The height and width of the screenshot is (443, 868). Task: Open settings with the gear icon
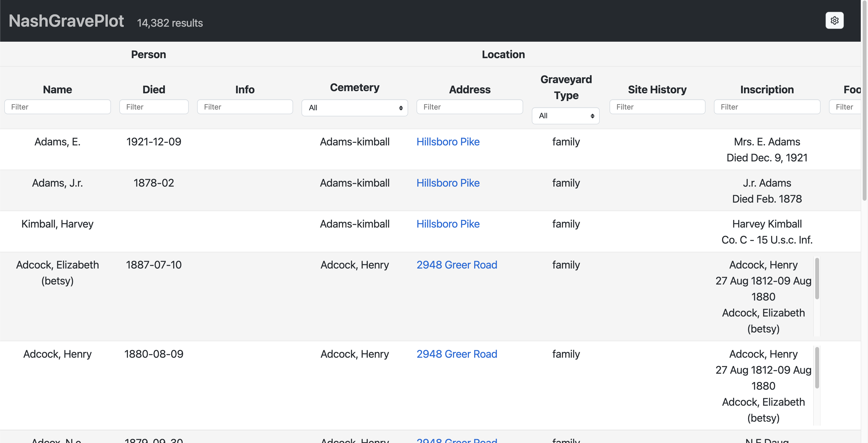(834, 21)
